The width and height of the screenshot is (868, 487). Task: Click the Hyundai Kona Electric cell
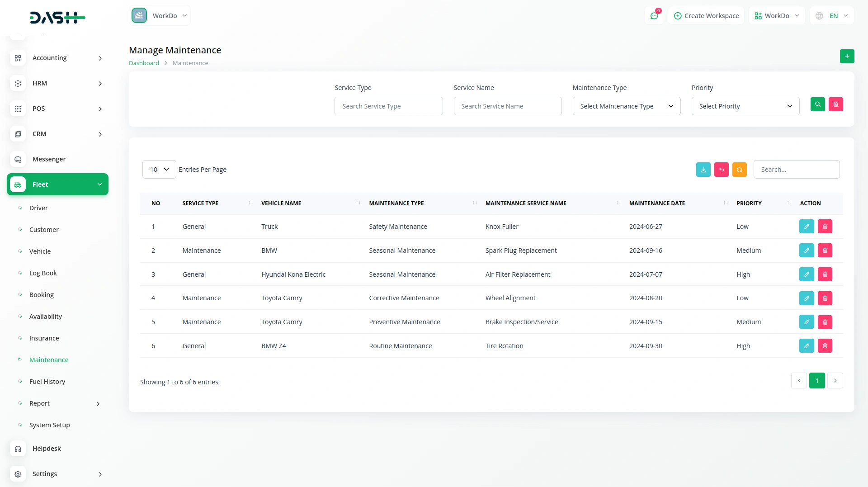[293, 274]
